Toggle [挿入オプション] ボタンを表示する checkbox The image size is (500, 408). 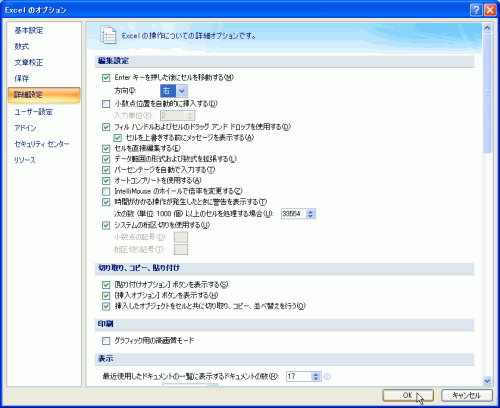coord(106,296)
